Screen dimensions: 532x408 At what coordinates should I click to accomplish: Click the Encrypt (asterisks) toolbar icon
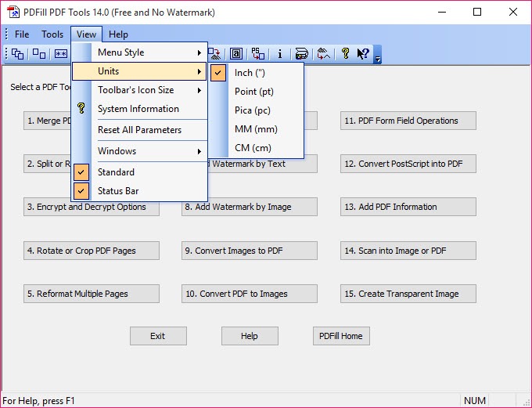(61, 54)
